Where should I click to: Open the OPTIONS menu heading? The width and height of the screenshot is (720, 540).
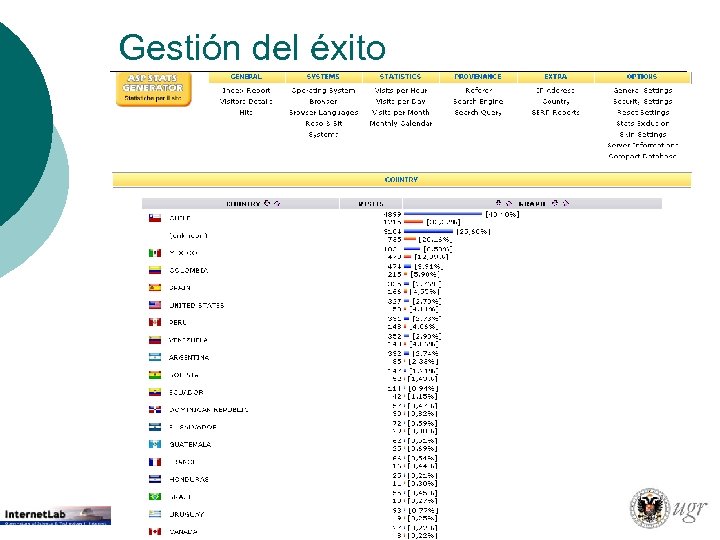pos(642,77)
